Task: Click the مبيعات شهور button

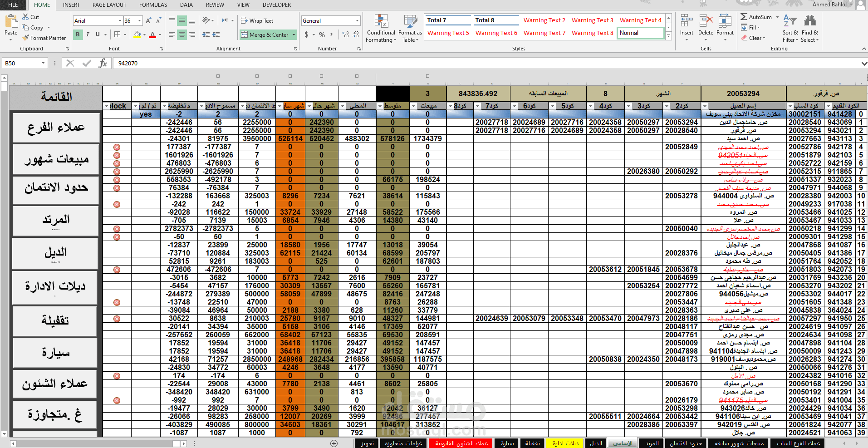Action: 56,159
